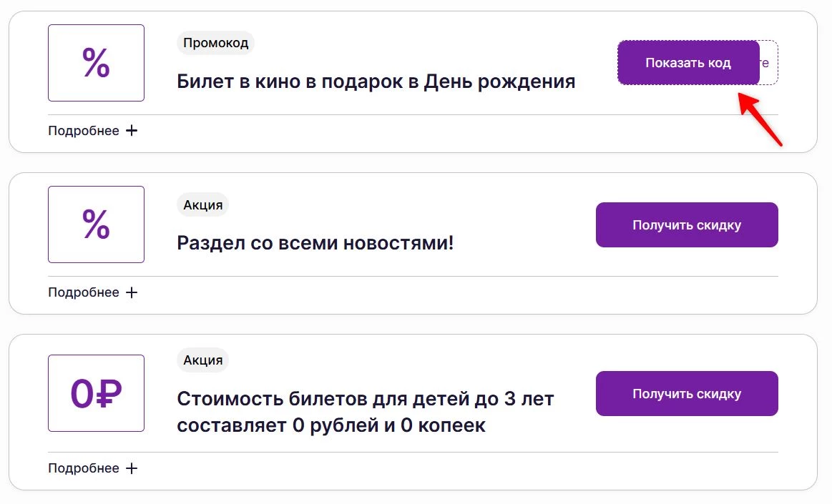Click the Акция label on the news card

tap(202, 204)
